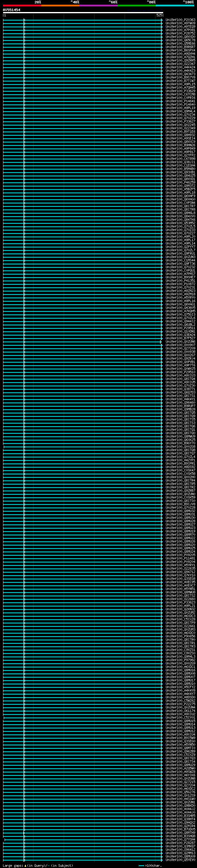
Task: Click the UniRef100_A9PL20 label
Action: [x=180, y=236]
